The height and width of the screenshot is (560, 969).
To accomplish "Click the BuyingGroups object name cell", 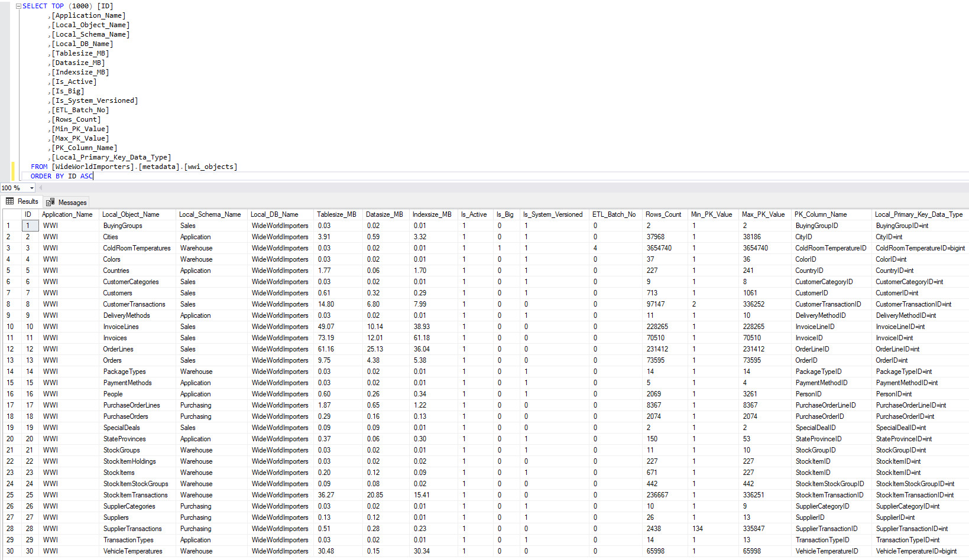I will [x=137, y=226].
